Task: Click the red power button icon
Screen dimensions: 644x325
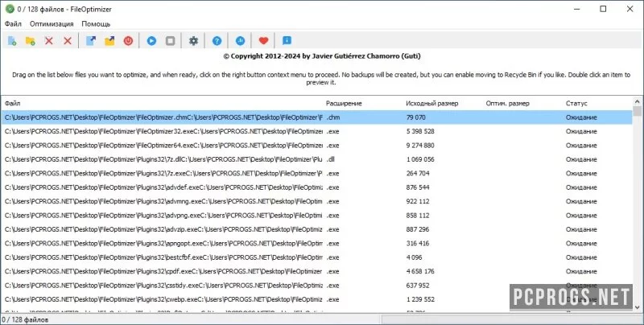Action: 129,40
